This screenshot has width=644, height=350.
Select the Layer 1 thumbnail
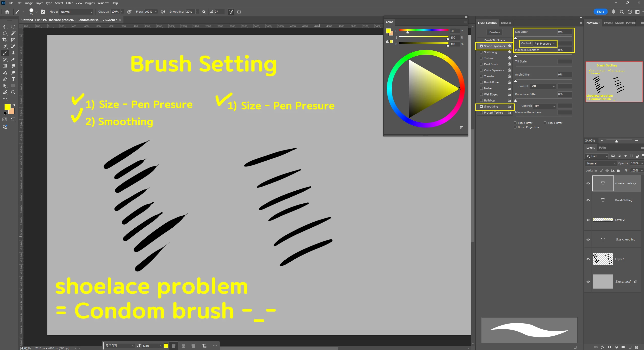pyautogui.click(x=603, y=259)
